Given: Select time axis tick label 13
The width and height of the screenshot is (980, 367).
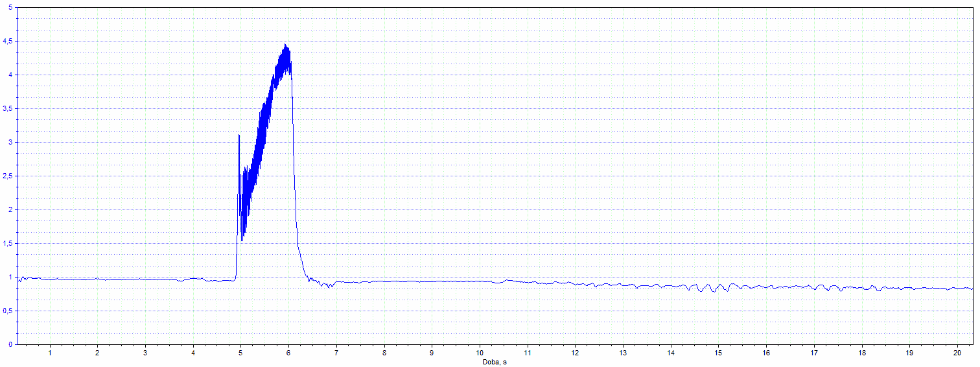Looking at the screenshot, I should 623,353.
